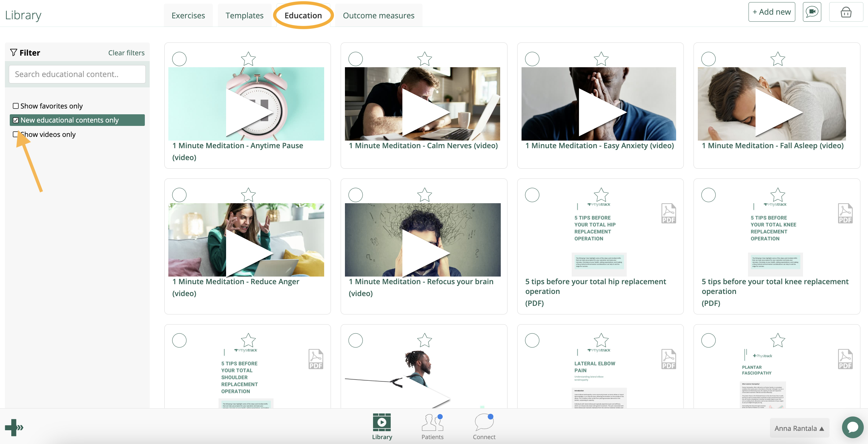This screenshot has width=868, height=444.
Task: Select the Lateral Elbow Pain card circle
Action: click(x=532, y=340)
